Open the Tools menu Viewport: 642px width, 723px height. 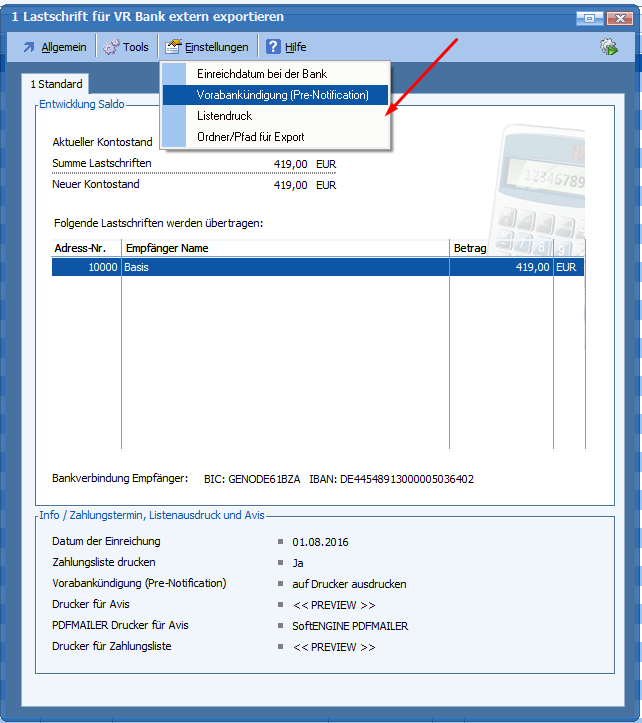[135, 47]
